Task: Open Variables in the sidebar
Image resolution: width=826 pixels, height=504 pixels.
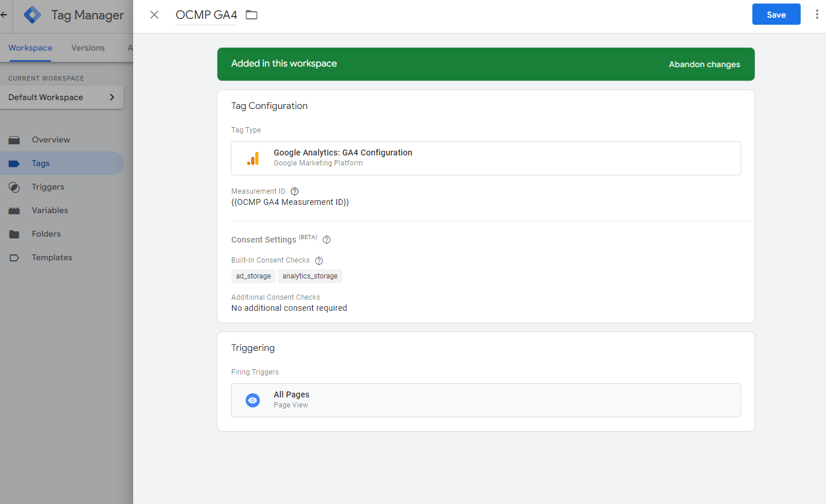Action: pyautogui.click(x=62, y=210)
